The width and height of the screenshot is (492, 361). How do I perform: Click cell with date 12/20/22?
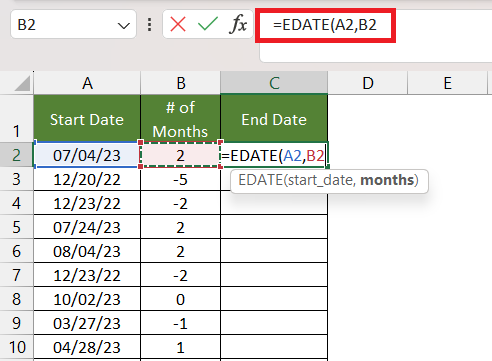pos(87,179)
